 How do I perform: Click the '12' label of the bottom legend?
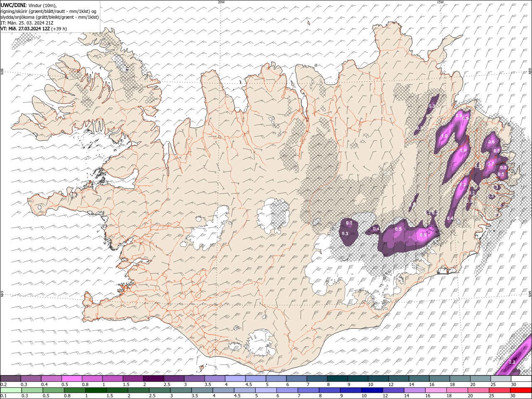click(385, 396)
